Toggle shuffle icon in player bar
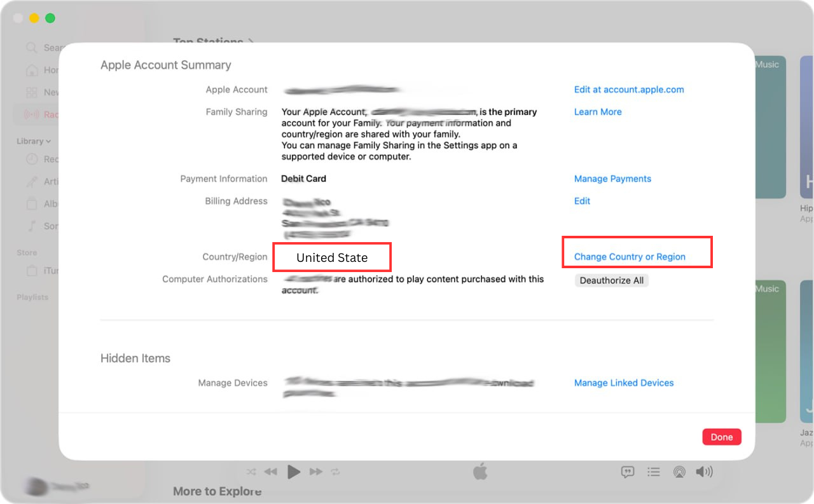 pyautogui.click(x=251, y=472)
